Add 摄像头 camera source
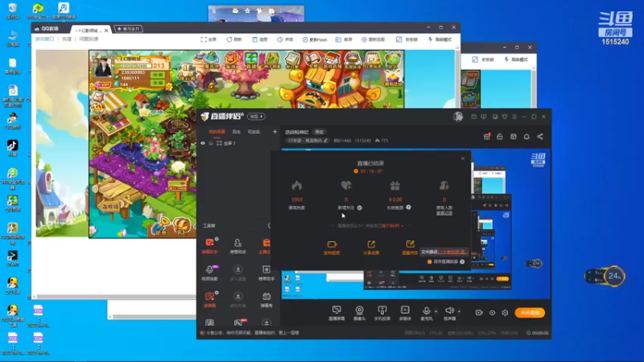 [x=359, y=313]
